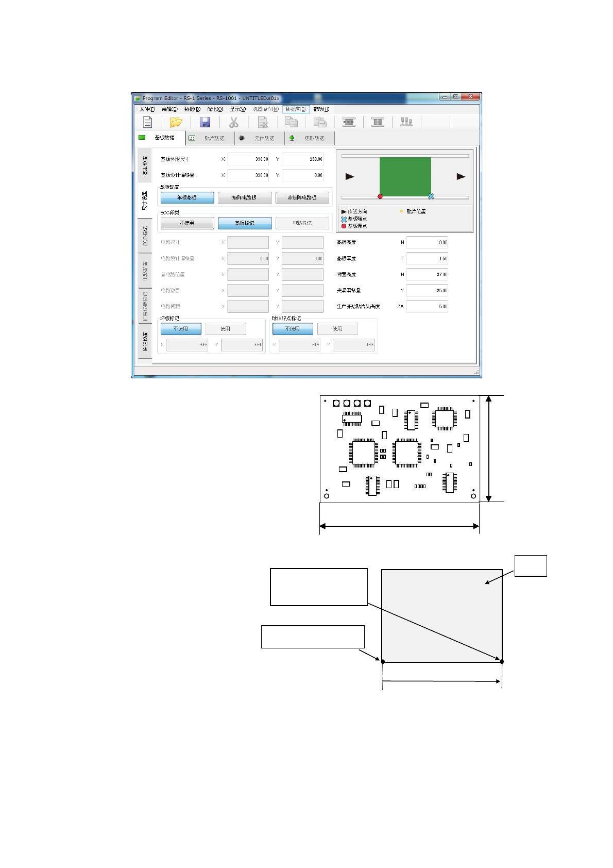Choose 单板基板 board configuration
The width and height of the screenshot is (613, 868).
(187, 198)
